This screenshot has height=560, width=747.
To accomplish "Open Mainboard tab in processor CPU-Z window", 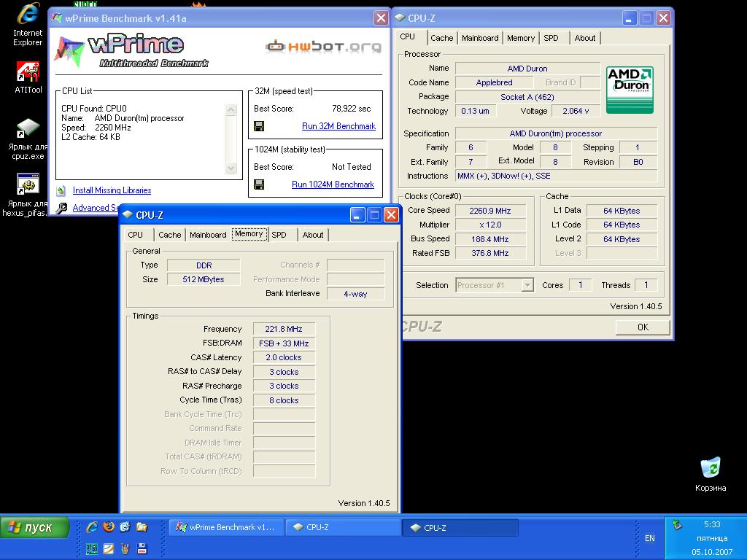I will pos(480,38).
